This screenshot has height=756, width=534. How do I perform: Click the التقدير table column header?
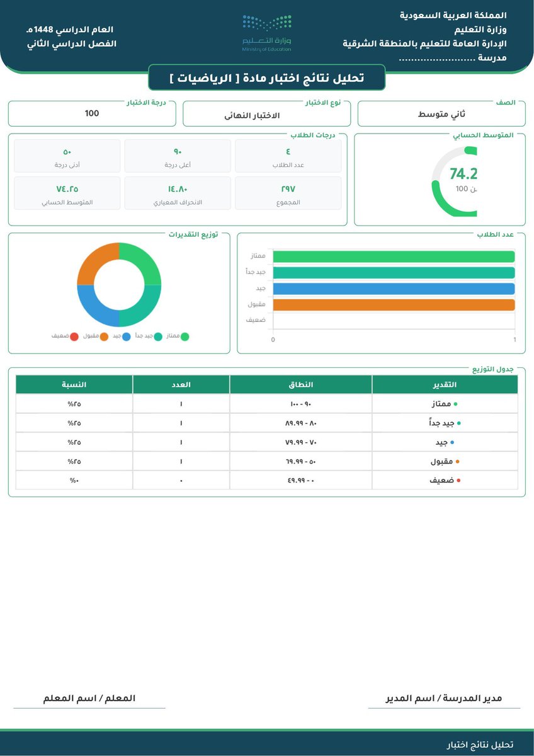coord(445,384)
